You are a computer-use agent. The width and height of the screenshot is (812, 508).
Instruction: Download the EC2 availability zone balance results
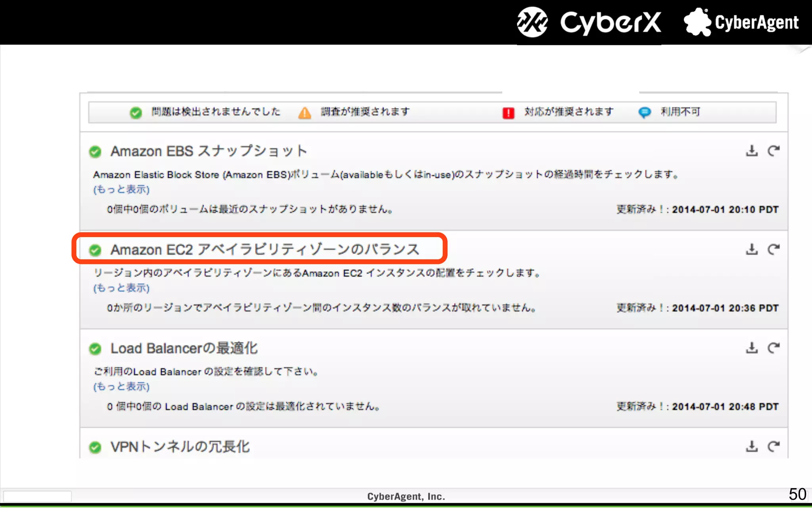(751, 249)
